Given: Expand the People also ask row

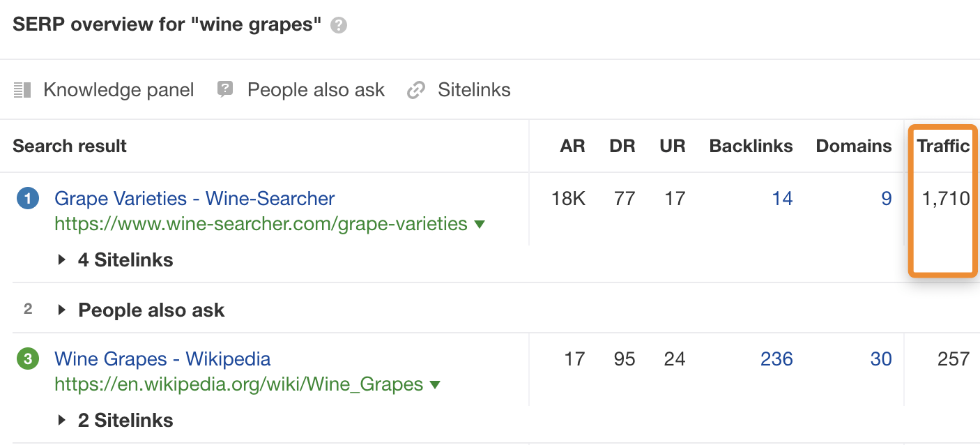Looking at the screenshot, I should [x=151, y=310].
